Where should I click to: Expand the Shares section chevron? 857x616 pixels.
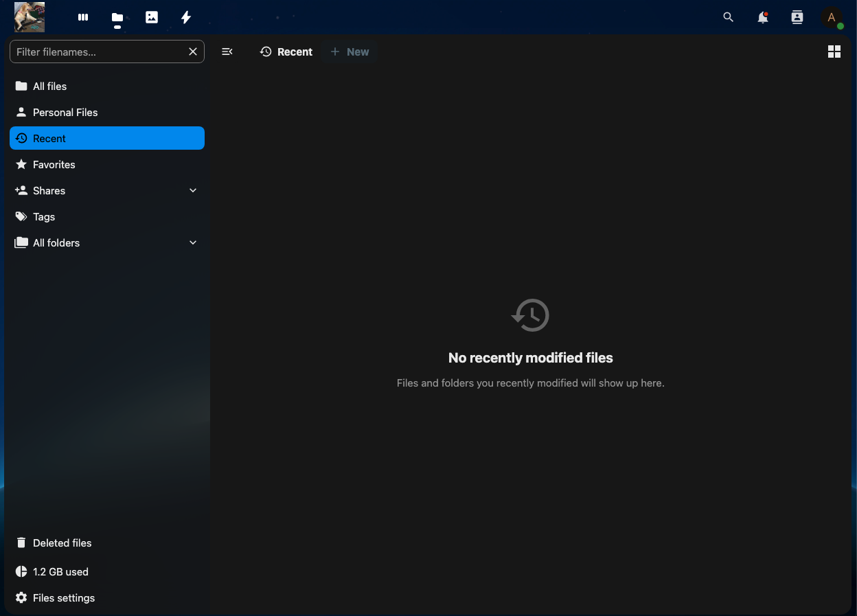click(x=193, y=190)
